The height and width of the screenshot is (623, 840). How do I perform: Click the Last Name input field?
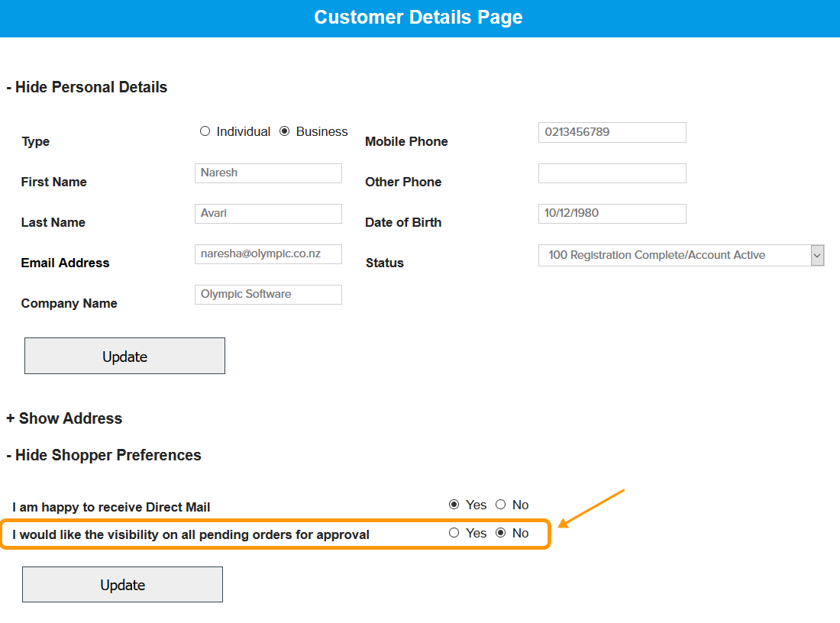pos(268,213)
